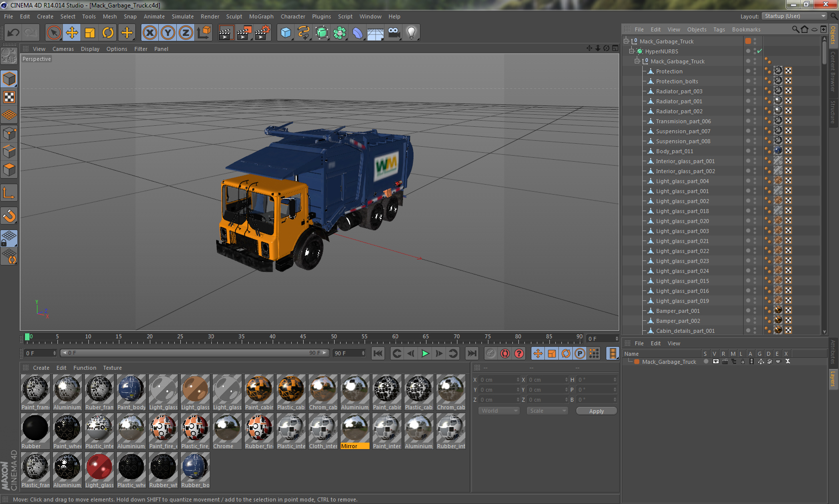
Task: Add a camera object
Action: (394, 33)
